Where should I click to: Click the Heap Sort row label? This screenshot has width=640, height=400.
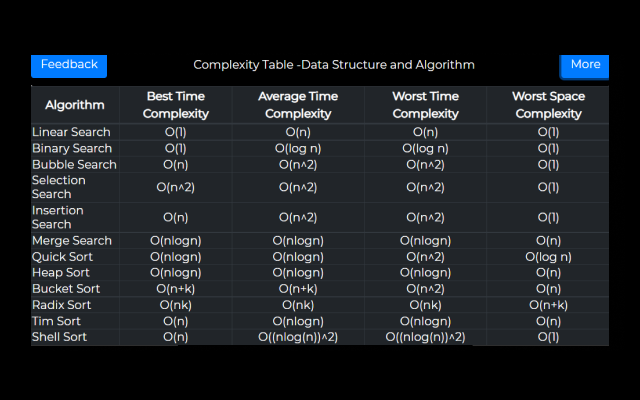(61, 273)
